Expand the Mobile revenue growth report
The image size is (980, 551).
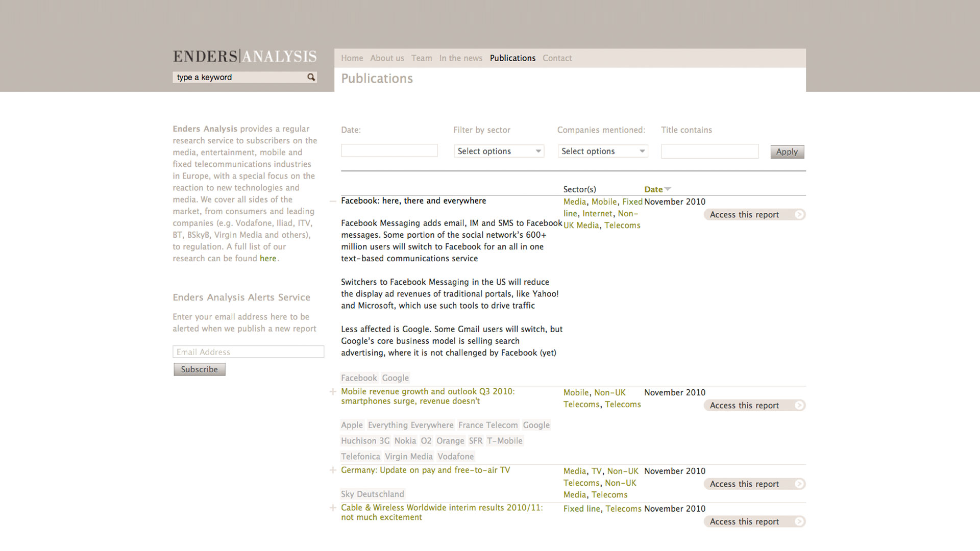click(333, 392)
